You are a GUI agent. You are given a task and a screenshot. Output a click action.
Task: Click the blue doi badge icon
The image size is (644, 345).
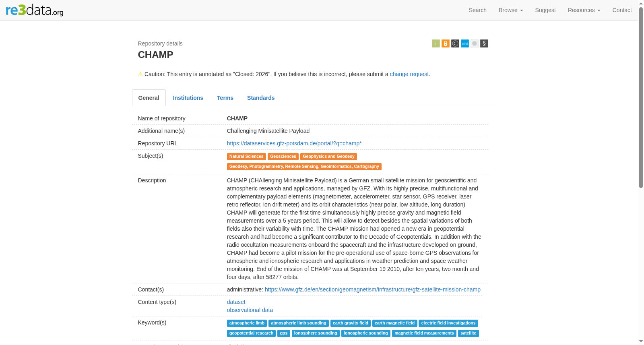[x=464, y=43]
